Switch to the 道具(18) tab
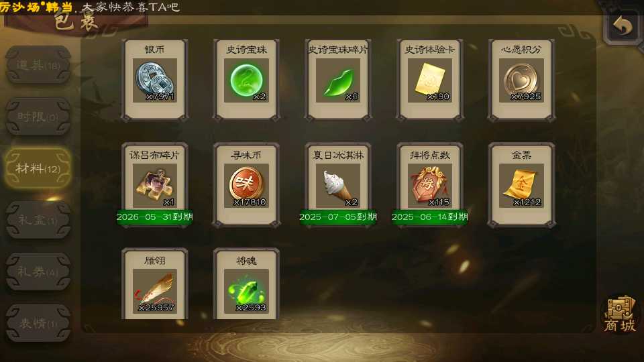 tap(38, 65)
